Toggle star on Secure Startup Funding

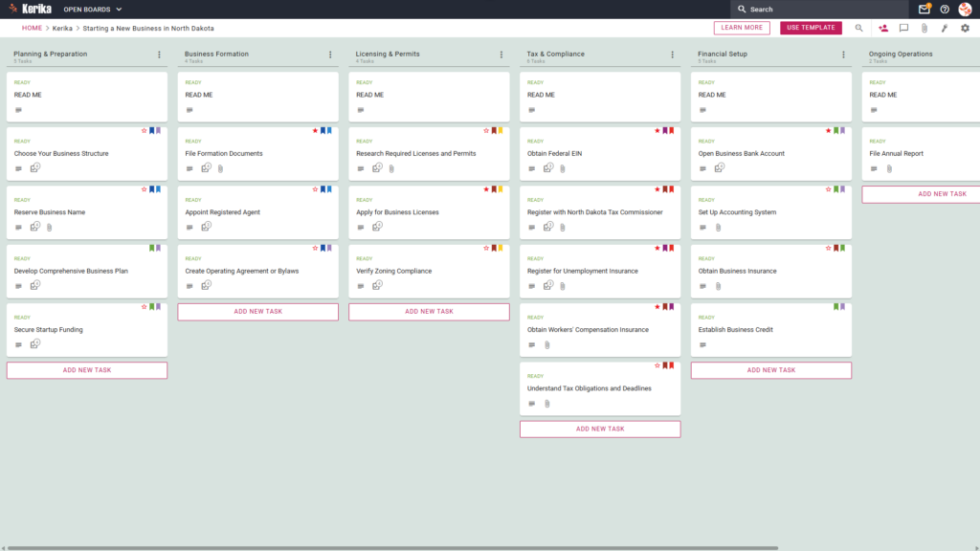144,307
